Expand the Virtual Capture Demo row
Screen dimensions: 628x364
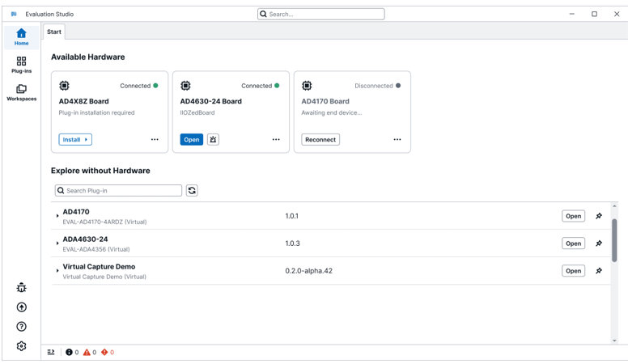57,271
